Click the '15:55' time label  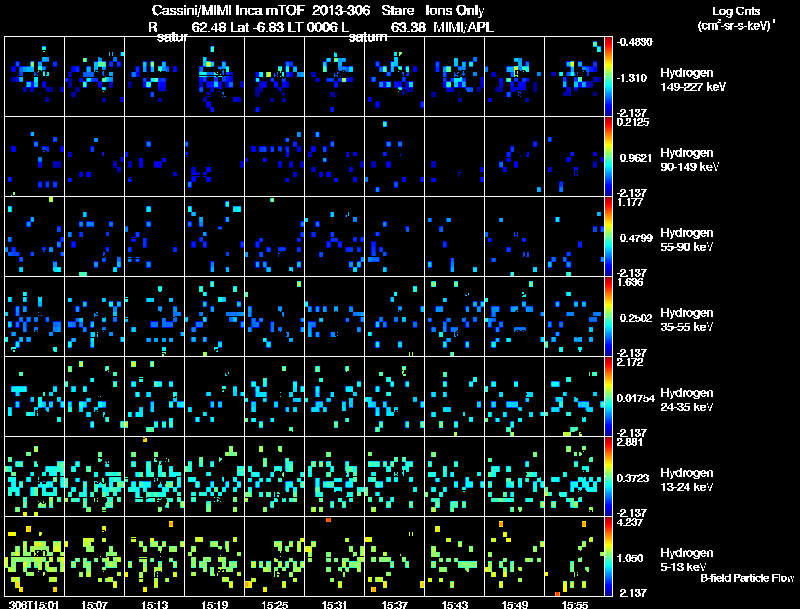[x=574, y=604]
